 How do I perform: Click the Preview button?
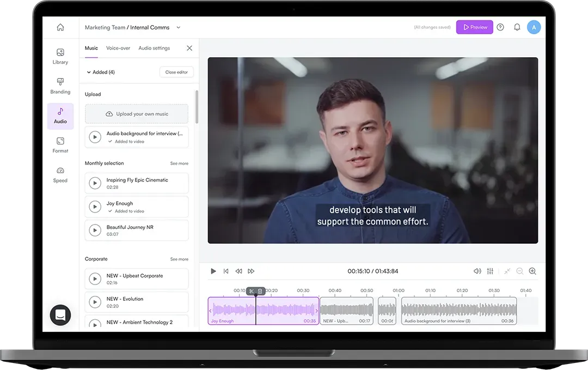474,27
